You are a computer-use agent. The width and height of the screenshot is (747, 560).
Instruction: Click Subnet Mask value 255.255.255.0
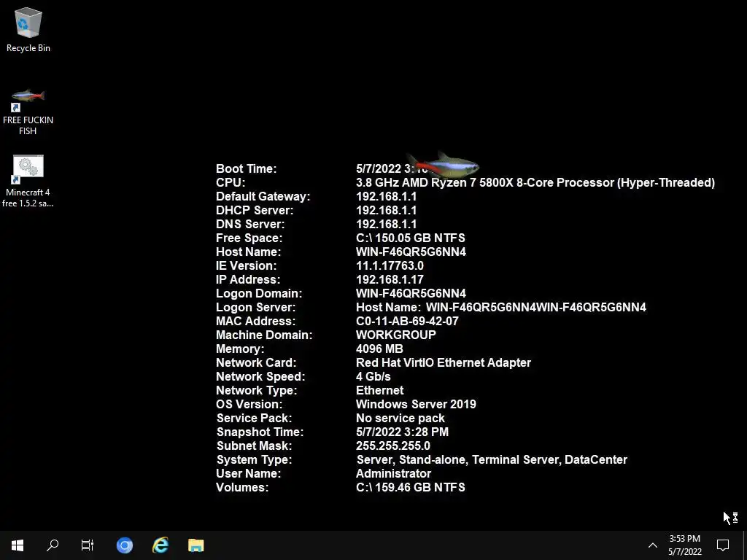392,446
